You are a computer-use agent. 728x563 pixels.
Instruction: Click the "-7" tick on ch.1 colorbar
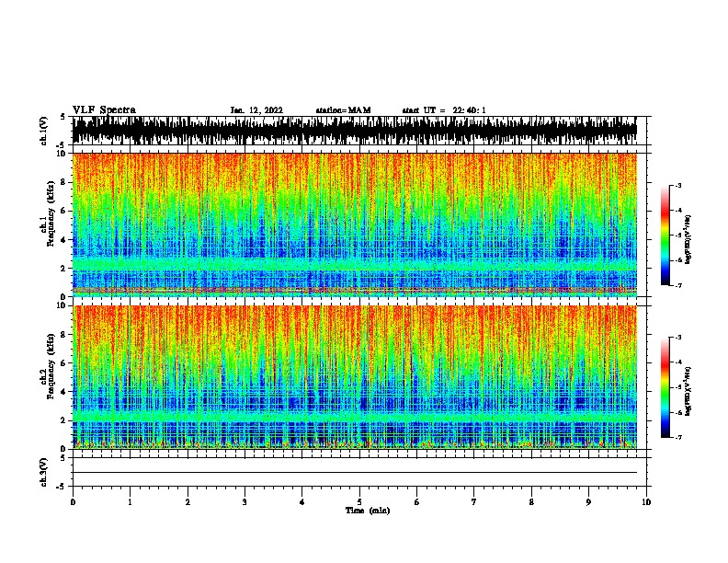(678, 285)
